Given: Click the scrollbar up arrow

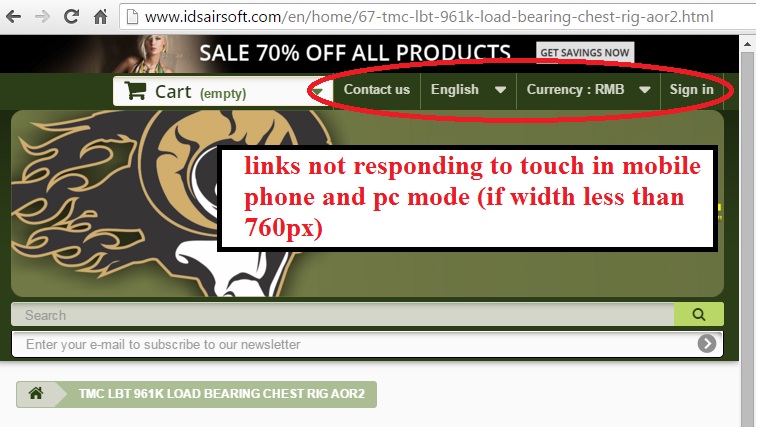Looking at the screenshot, I should [747, 44].
